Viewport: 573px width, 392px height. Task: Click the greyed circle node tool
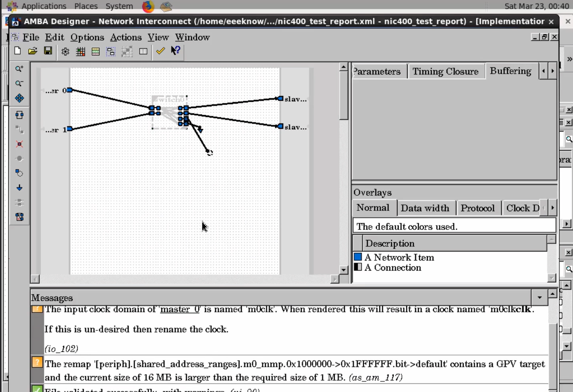[19, 159]
